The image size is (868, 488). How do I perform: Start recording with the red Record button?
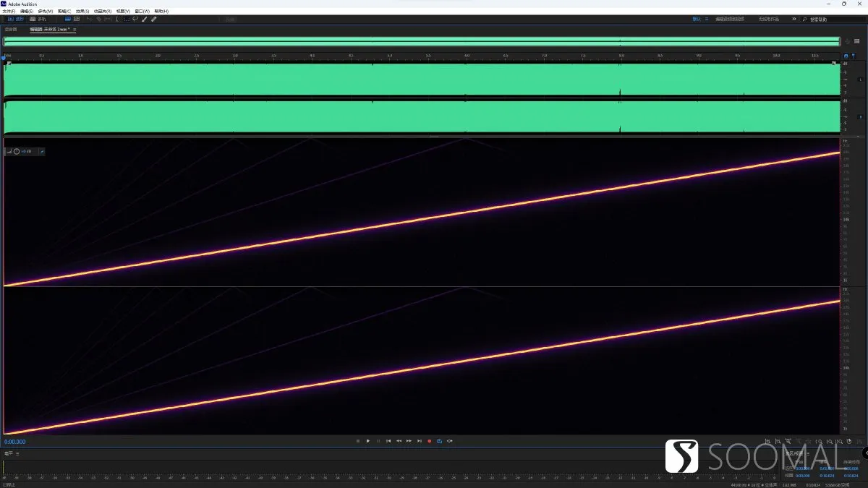[x=429, y=441]
